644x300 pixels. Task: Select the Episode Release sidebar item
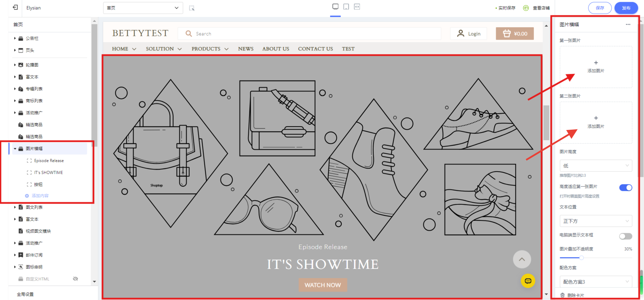click(x=49, y=161)
